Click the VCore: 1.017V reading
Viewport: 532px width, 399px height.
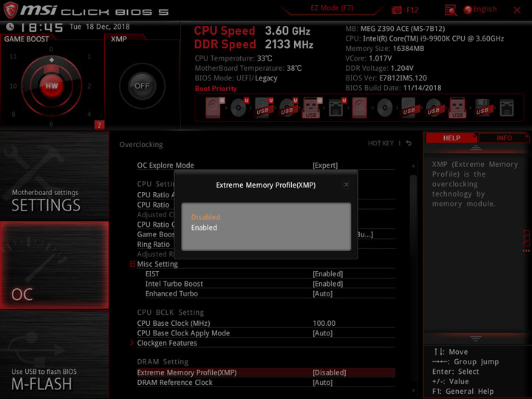point(369,58)
